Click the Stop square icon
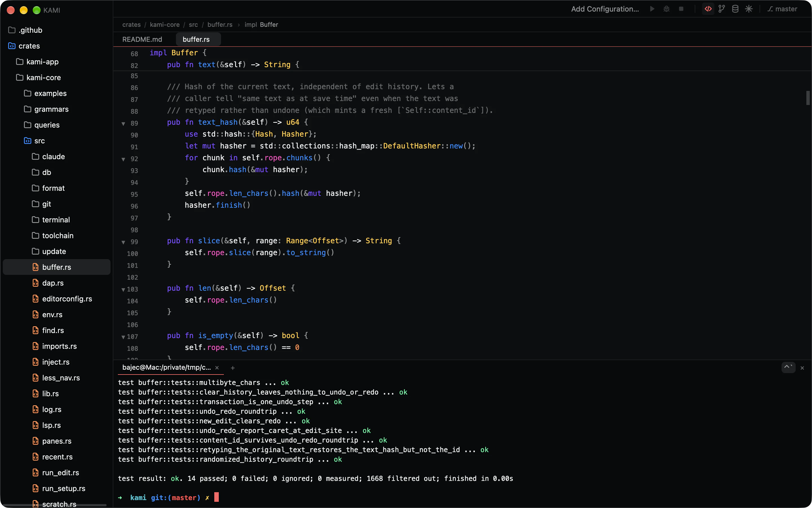This screenshot has width=812, height=508. point(681,9)
